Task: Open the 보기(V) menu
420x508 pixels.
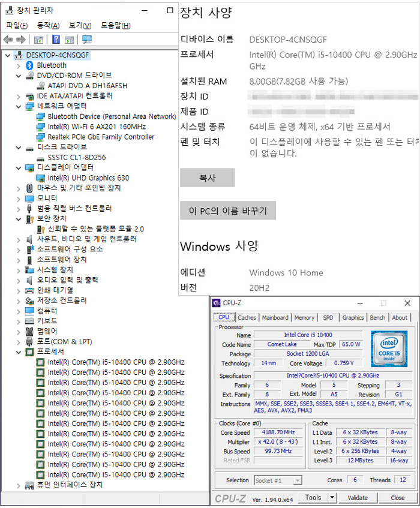Action: point(80,25)
